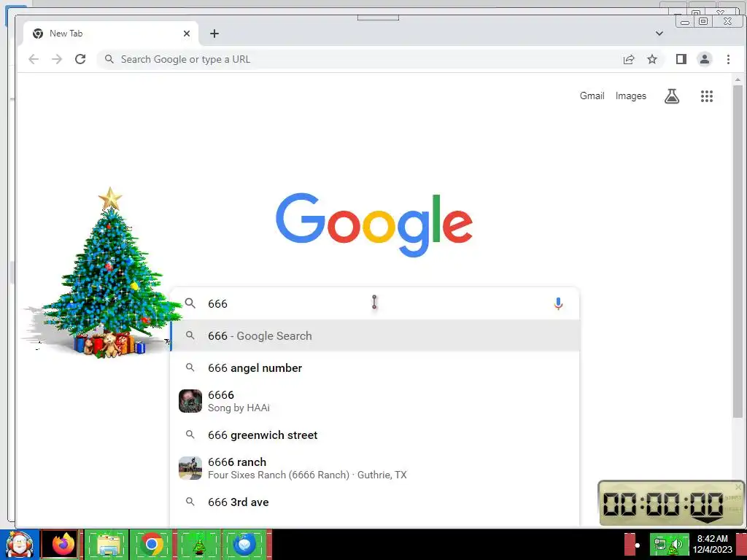Image resolution: width=747 pixels, height=560 pixels.
Task: Open the taskbar clock showing 8:42 AM
Action: (713, 544)
